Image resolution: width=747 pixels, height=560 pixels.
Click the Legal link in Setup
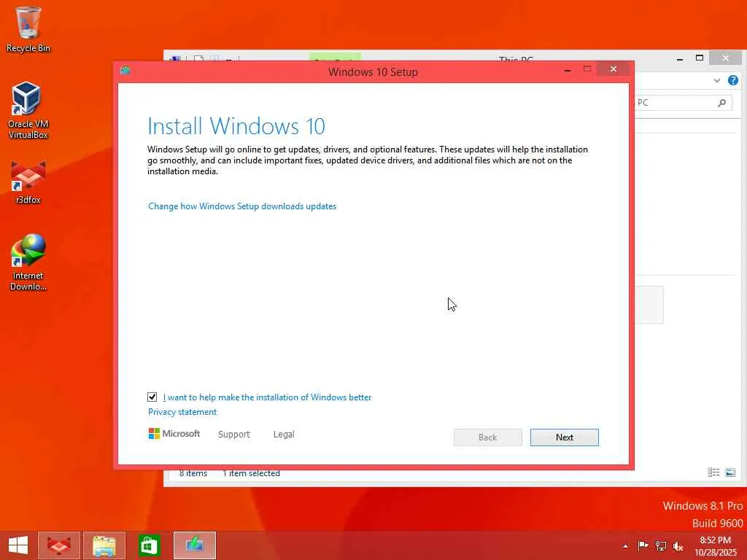pyautogui.click(x=284, y=435)
